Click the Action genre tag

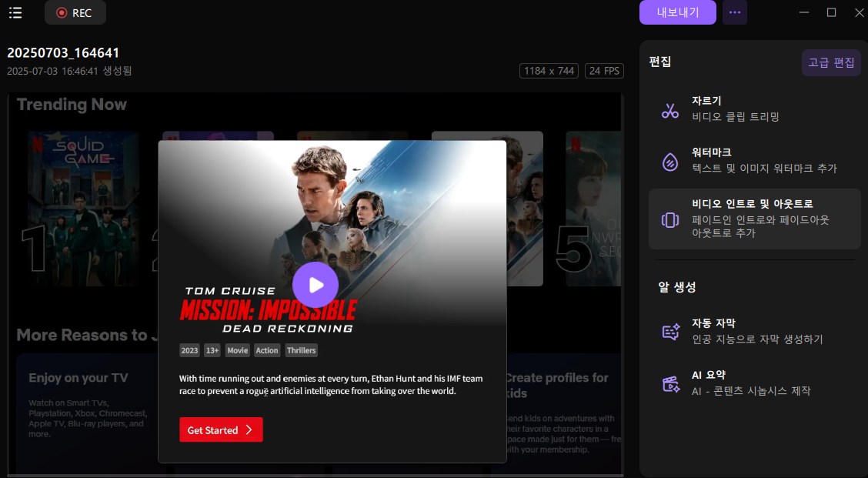[x=267, y=350]
